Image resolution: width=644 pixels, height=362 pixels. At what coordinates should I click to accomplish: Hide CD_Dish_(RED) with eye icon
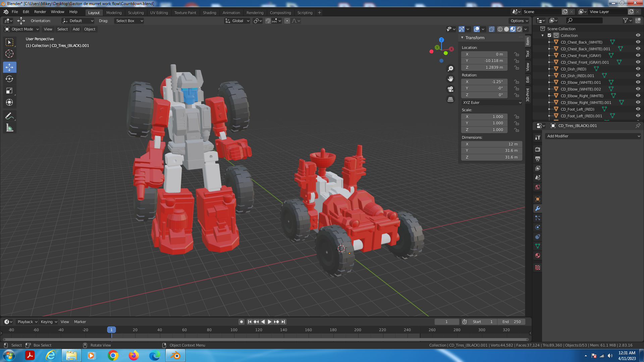tap(638, 69)
